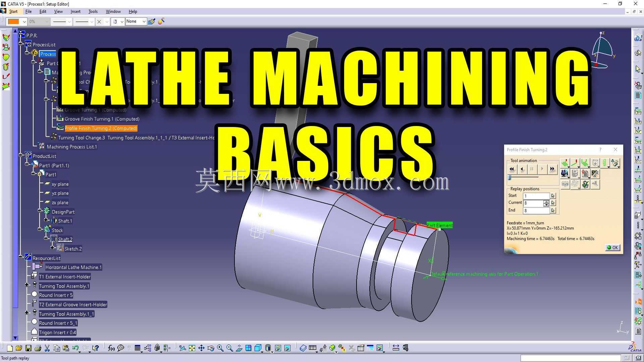
Task: Click the Print icon in bottom toolbar
Action: coord(38,348)
